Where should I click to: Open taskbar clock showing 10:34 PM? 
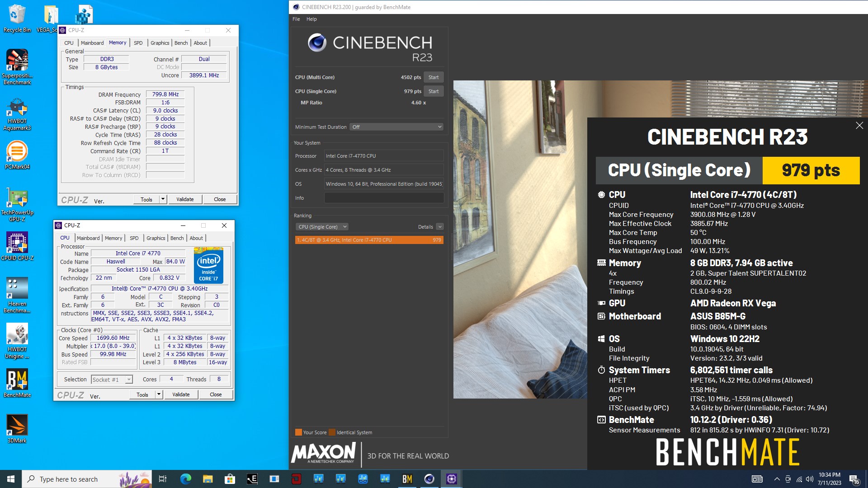tap(829, 479)
